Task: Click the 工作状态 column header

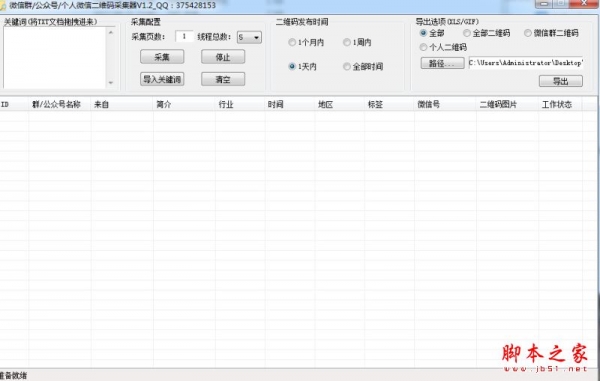Action: 560,104
